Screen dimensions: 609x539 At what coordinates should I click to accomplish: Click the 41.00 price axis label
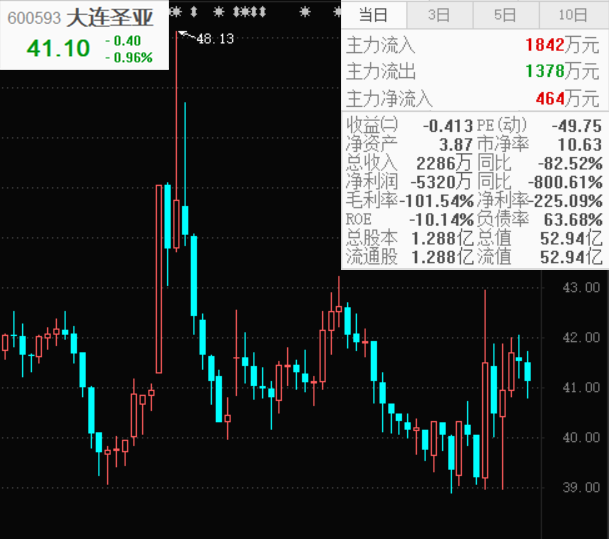(581, 388)
